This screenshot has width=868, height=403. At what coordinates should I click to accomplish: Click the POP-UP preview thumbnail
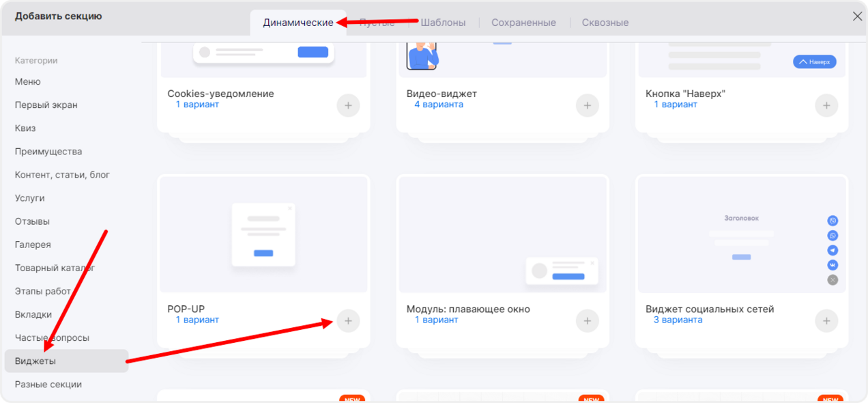[x=264, y=234]
